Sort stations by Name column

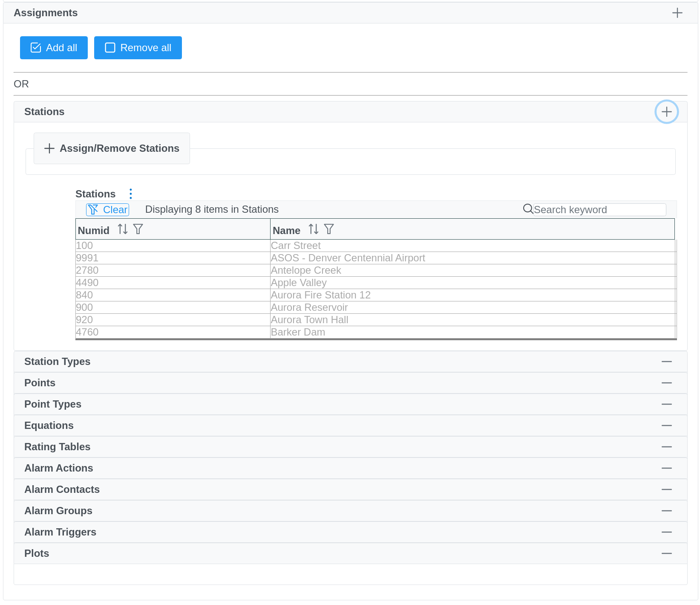coord(314,229)
